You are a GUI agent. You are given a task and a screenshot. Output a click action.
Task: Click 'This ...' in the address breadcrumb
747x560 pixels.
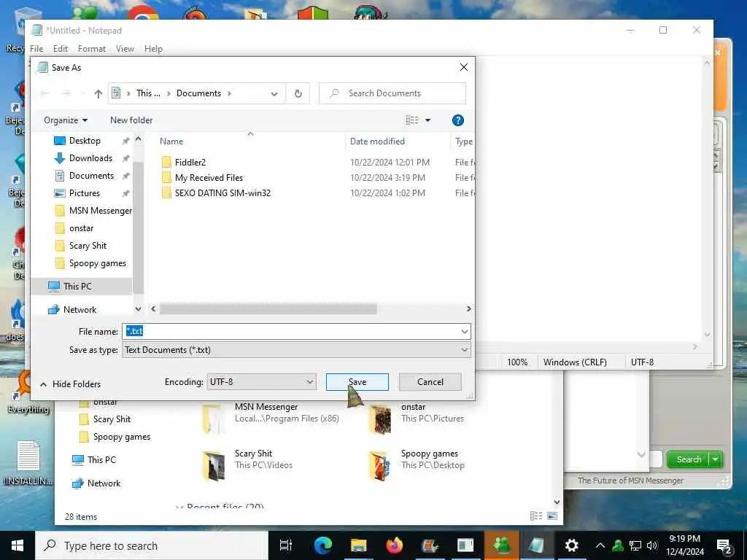click(x=148, y=93)
